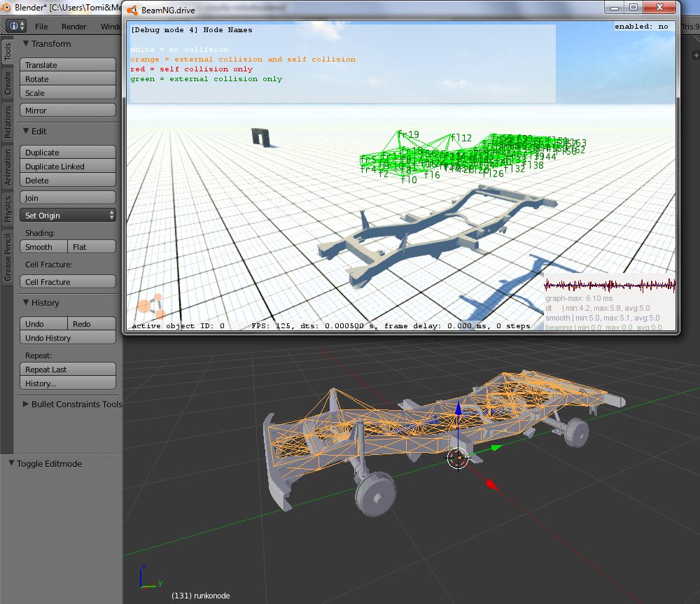The height and width of the screenshot is (604, 700).
Task: Click the red X-axis manipulator arrow
Action: [x=492, y=485]
